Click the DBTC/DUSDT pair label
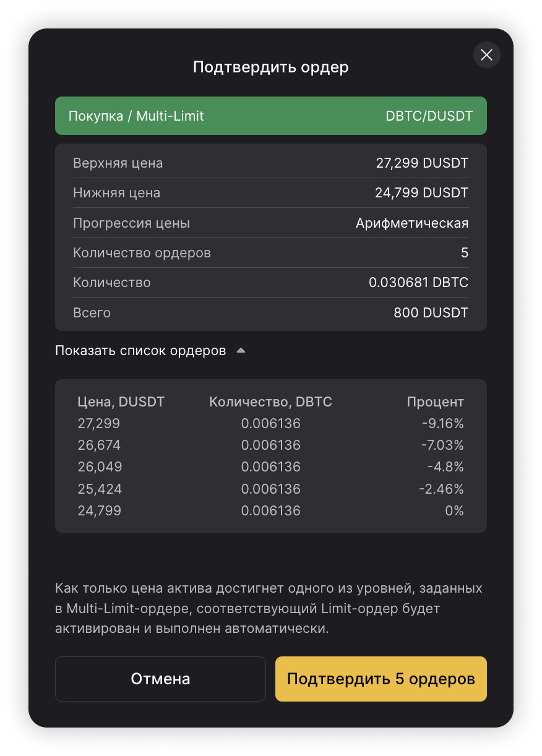Image resolution: width=542 pixels, height=756 pixels. (429, 116)
